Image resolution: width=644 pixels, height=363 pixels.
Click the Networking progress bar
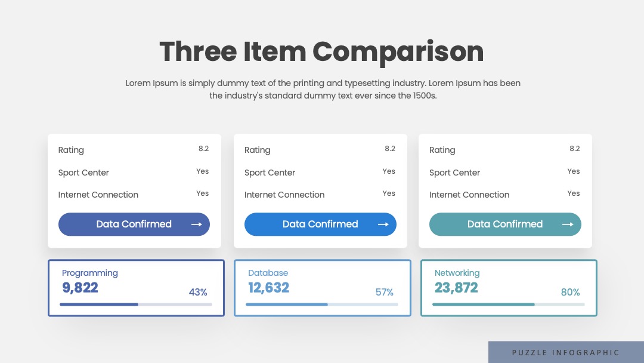(x=509, y=304)
